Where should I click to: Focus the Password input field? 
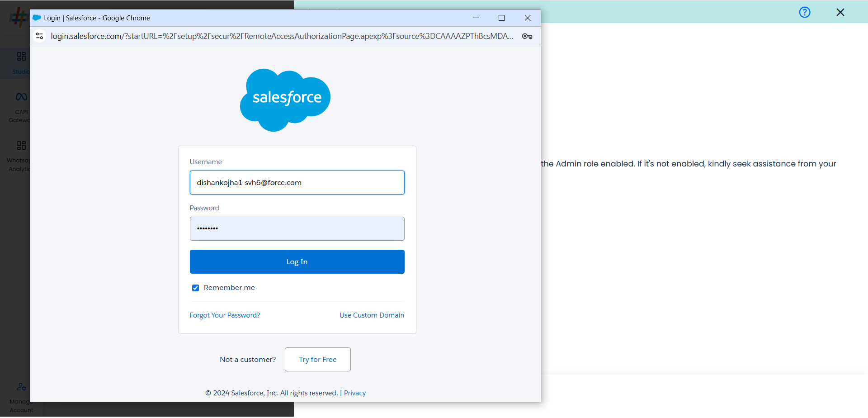297,229
